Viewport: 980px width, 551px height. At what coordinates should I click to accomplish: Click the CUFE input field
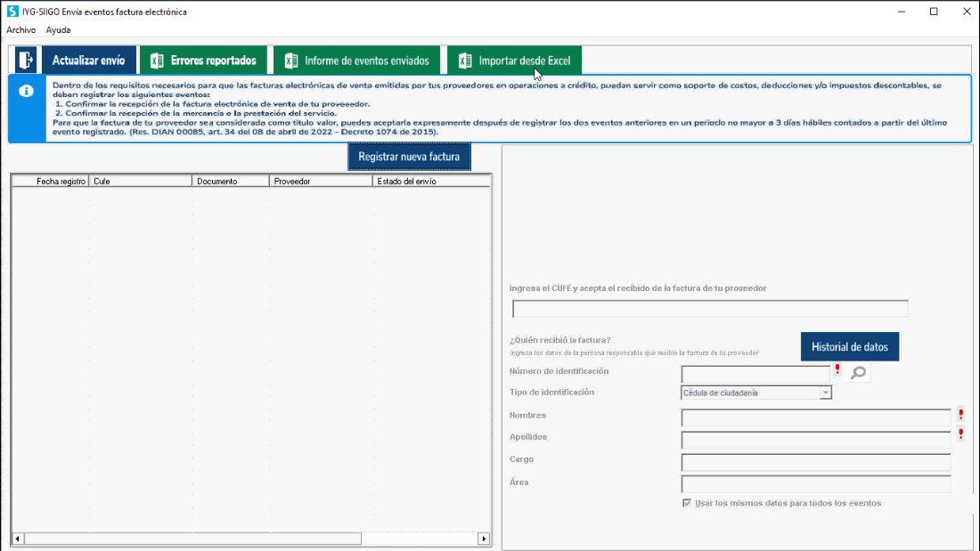point(710,309)
